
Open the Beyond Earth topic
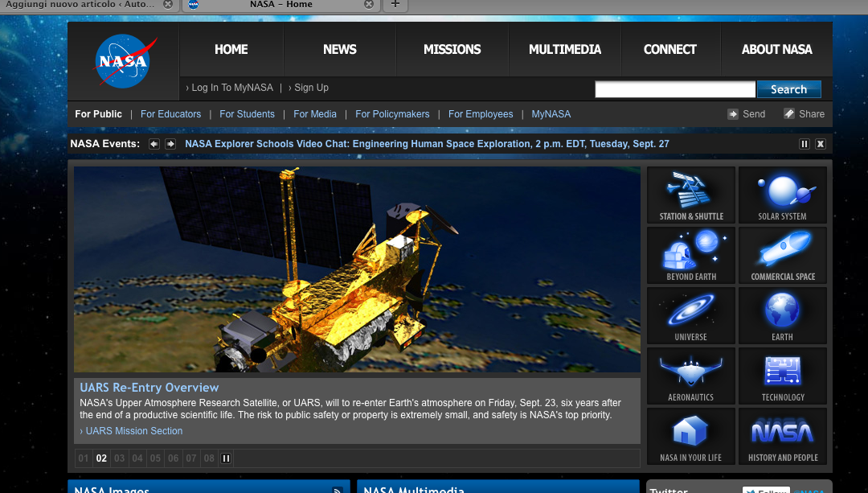[691, 256]
